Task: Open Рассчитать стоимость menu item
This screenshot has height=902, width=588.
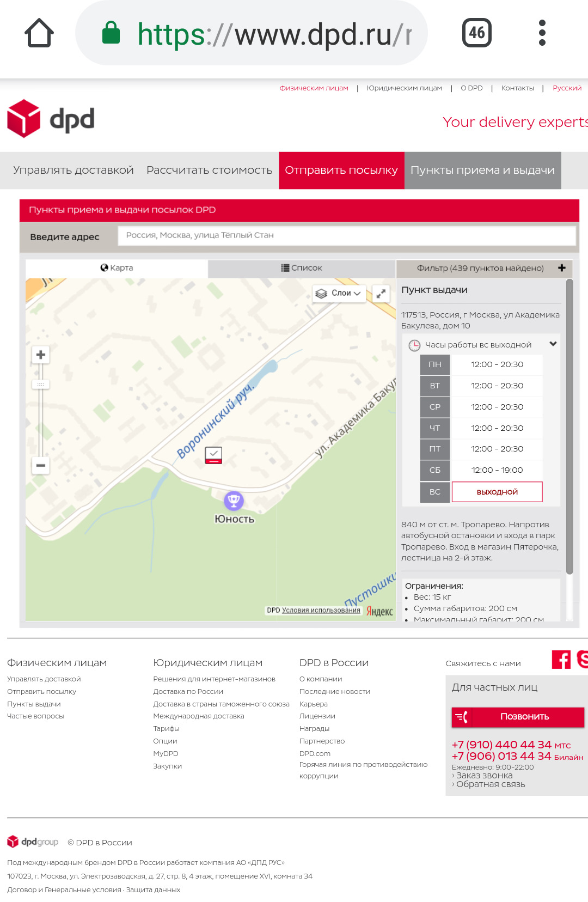Action: [x=209, y=170]
